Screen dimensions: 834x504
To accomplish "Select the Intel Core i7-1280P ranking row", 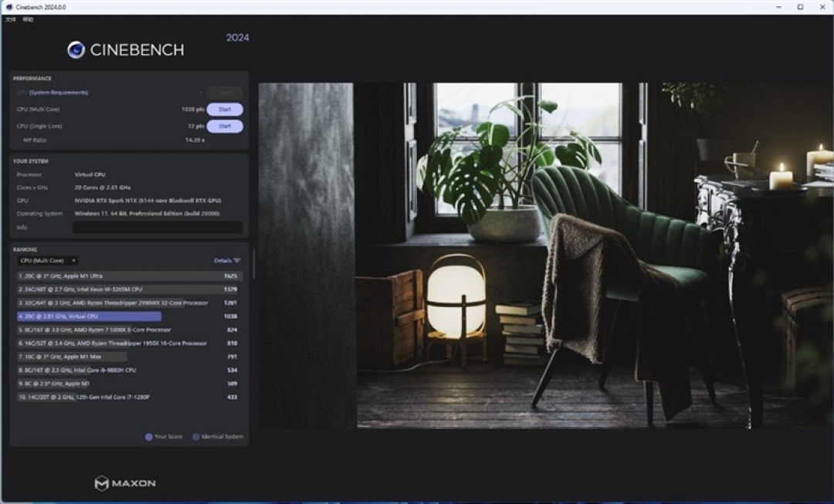I will pyautogui.click(x=130, y=397).
